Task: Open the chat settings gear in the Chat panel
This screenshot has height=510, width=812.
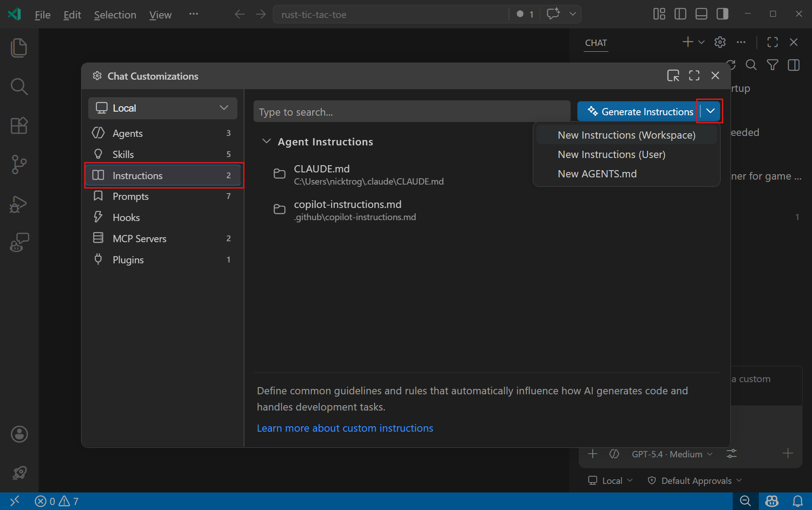Action: pyautogui.click(x=719, y=42)
